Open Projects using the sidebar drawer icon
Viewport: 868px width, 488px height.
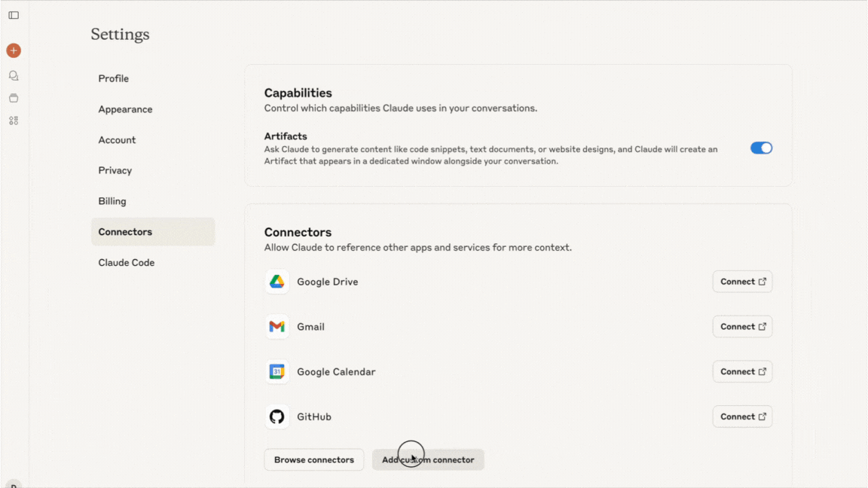(13, 98)
